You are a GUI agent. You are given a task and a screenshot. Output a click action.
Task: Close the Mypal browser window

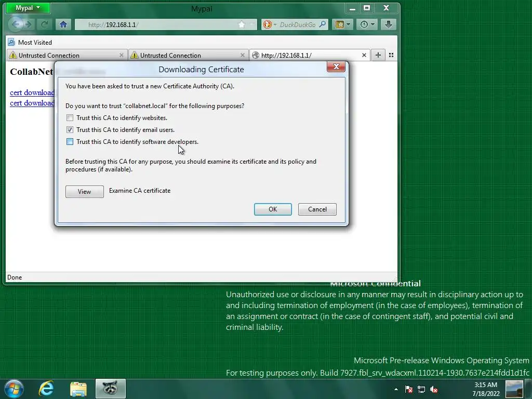pyautogui.click(x=386, y=8)
